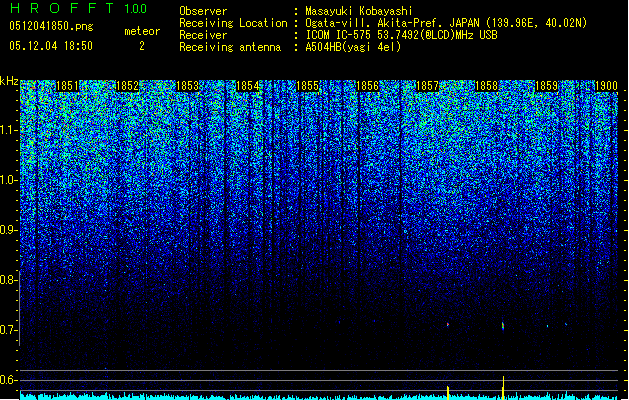The height and width of the screenshot is (400, 629).
Task: Click the 0.6 kHz axis label
Action: pos(8,380)
